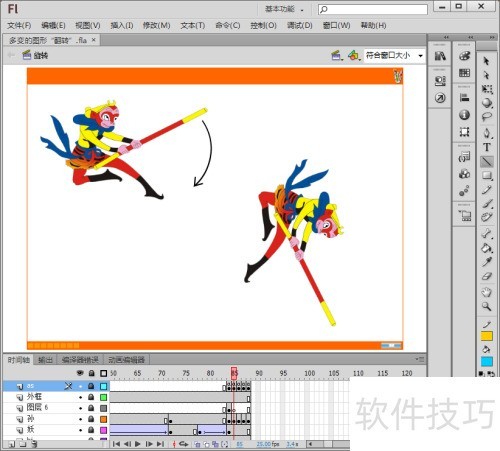
Task: Select the Deco tool
Action: [x=487, y=217]
